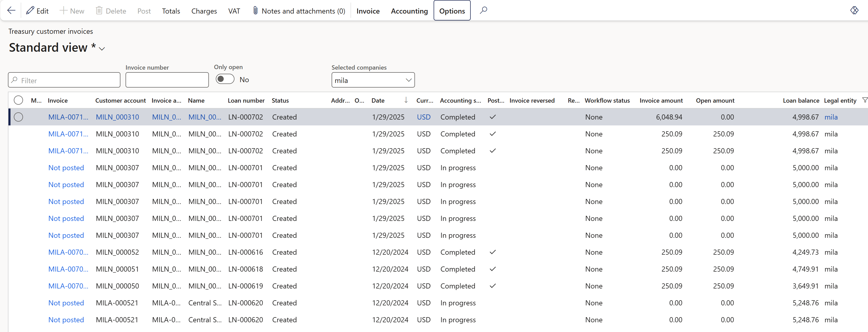Open the Charges command
Screen dimensions: 868x332
click(x=204, y=11)
